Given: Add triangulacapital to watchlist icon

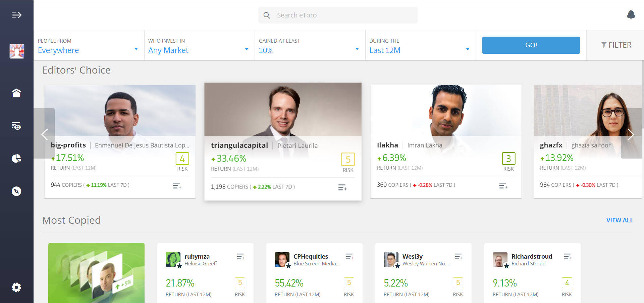Looking at the screenshot, I should 342,187.
